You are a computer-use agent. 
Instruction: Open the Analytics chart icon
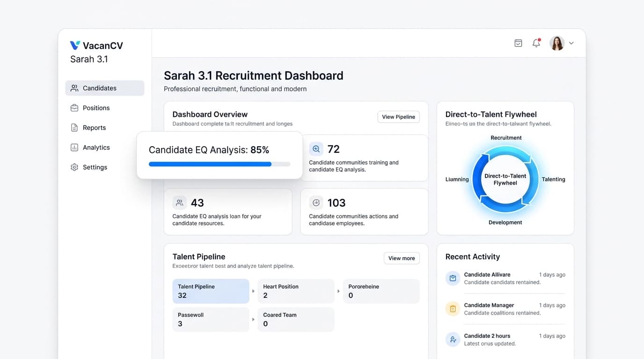pyautogui.click(x=74, y=147)
